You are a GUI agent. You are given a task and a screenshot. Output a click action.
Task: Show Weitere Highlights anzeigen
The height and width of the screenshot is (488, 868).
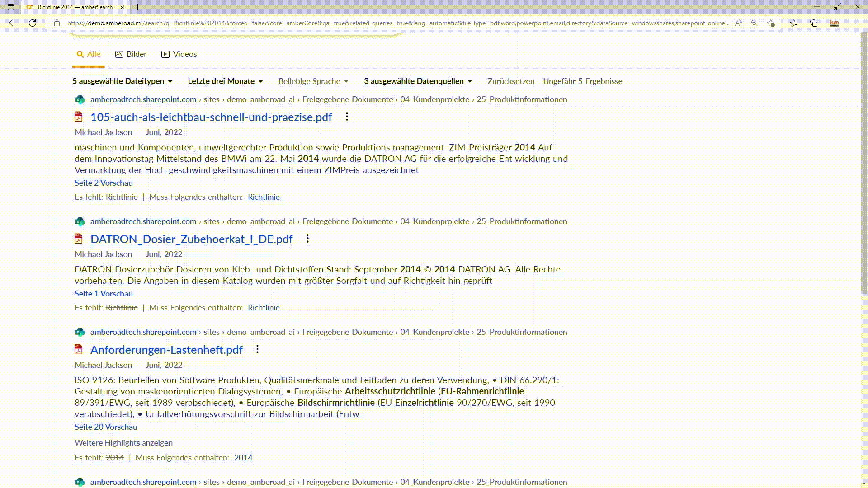(123, 443)
